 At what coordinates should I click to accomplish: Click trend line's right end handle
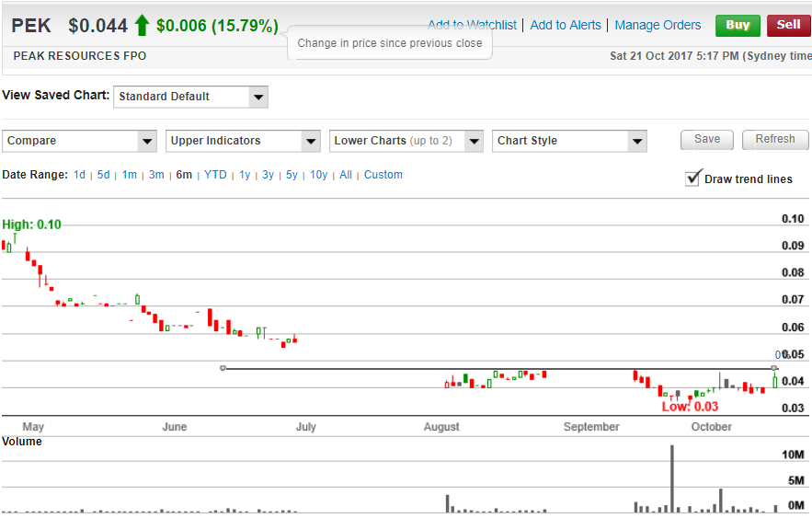[x=773, y=368]
